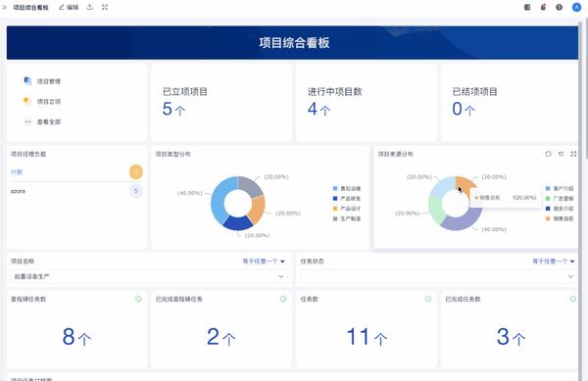
Task: Click the 计数 column header
Action: pyautogui.click(x=17, y=172)
